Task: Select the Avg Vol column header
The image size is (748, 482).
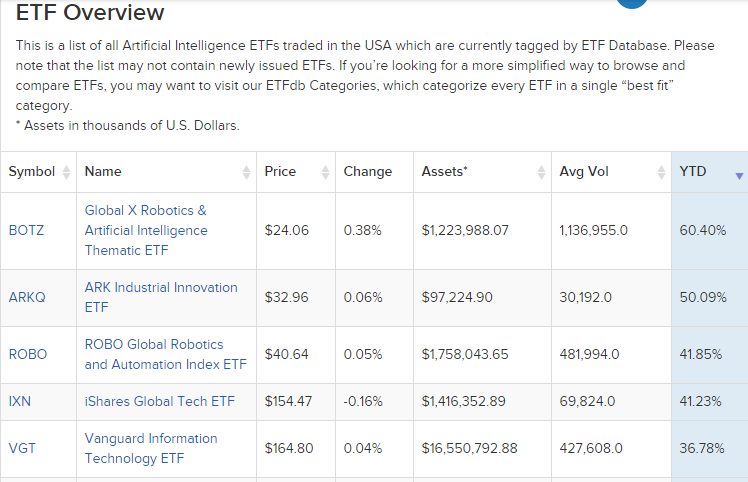Action: point(584,172)
